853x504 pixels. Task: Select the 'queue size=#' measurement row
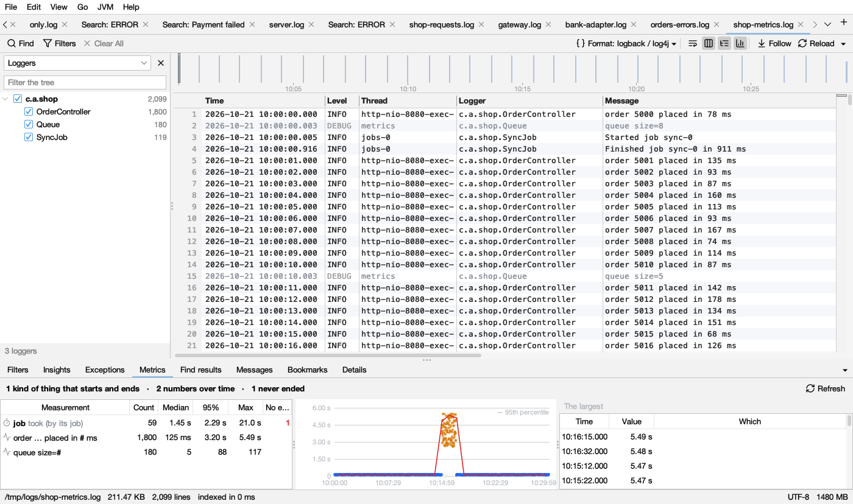click(x=146, y=452)
